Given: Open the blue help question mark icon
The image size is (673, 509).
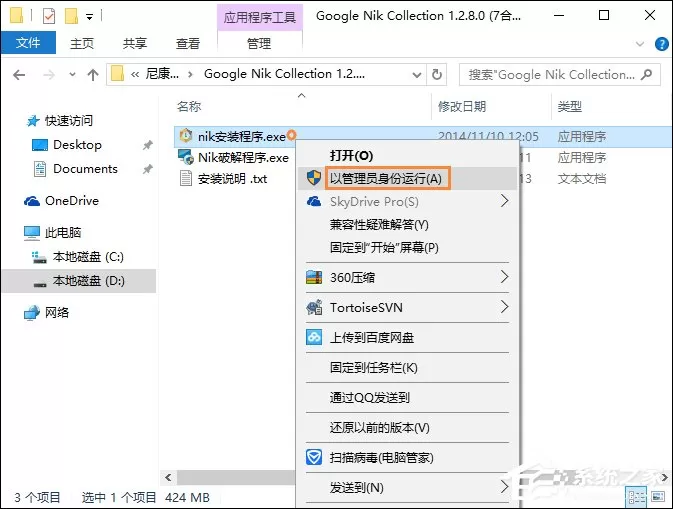Looking at the screenshot, I should [661, 44].
